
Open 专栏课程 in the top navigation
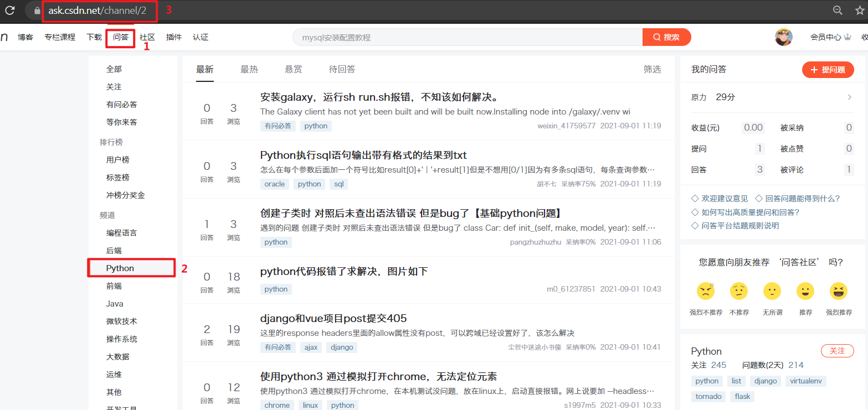tap(60, 37)
